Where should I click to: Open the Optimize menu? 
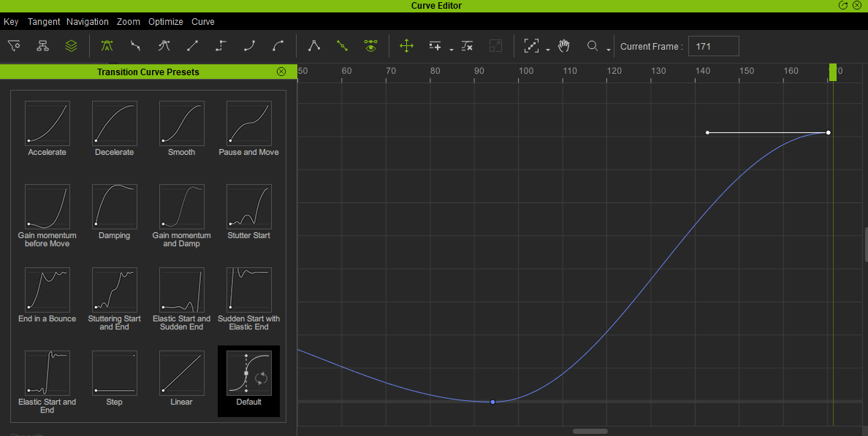pyautogui.click(x=165, y=22)
